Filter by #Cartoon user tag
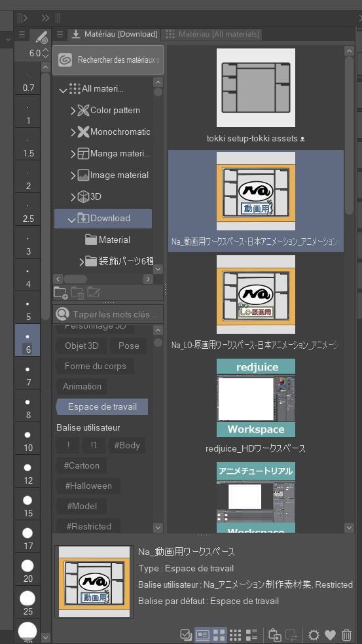 pyautogui.click(x=81, y=465)
